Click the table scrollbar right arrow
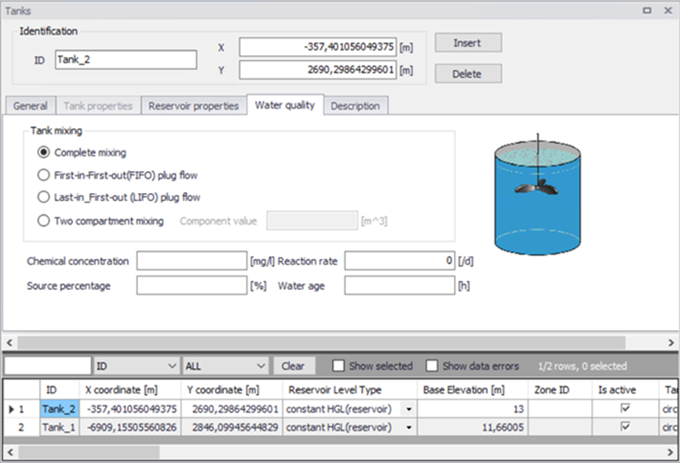The width and height of the screenshot is (680, 463). pyautogui.click(x=671, y=452)
